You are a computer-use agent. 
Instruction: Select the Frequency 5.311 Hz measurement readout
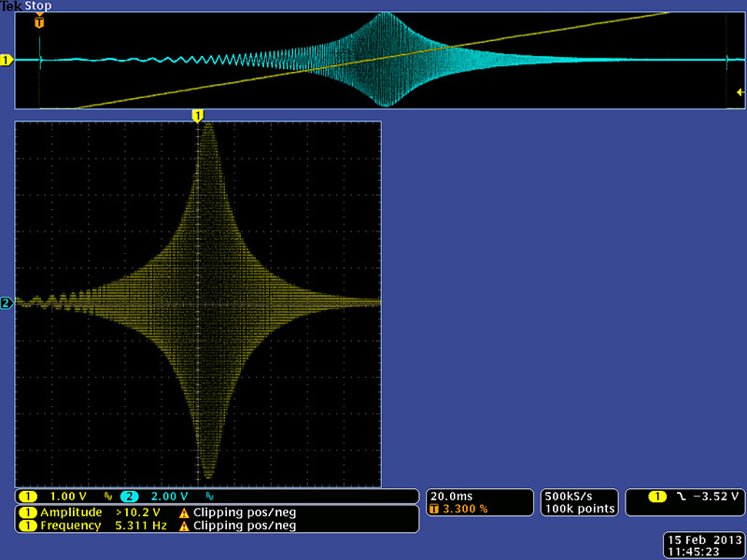[x=92, y=525]
